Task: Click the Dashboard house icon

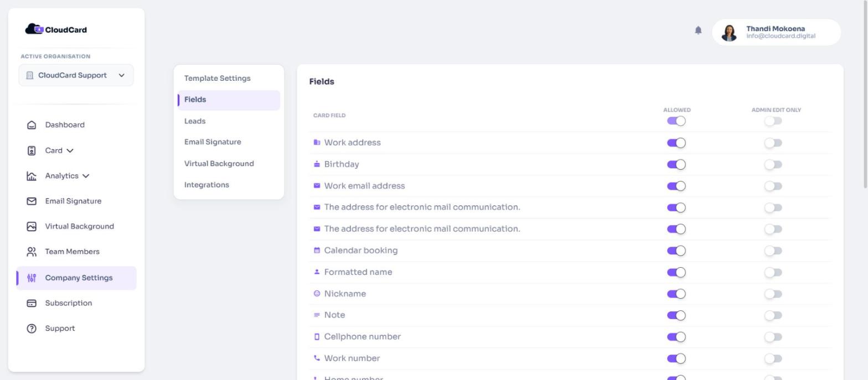Action: 32,125
